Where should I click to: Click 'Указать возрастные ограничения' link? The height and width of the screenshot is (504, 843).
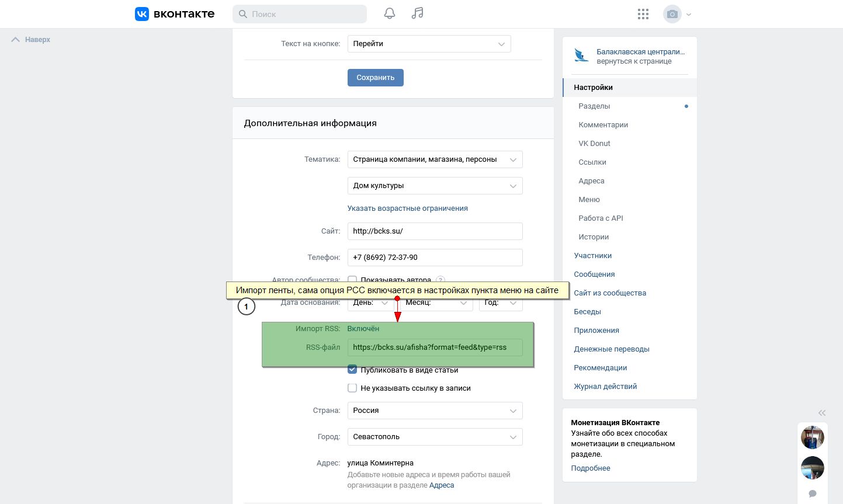[407, 208]
